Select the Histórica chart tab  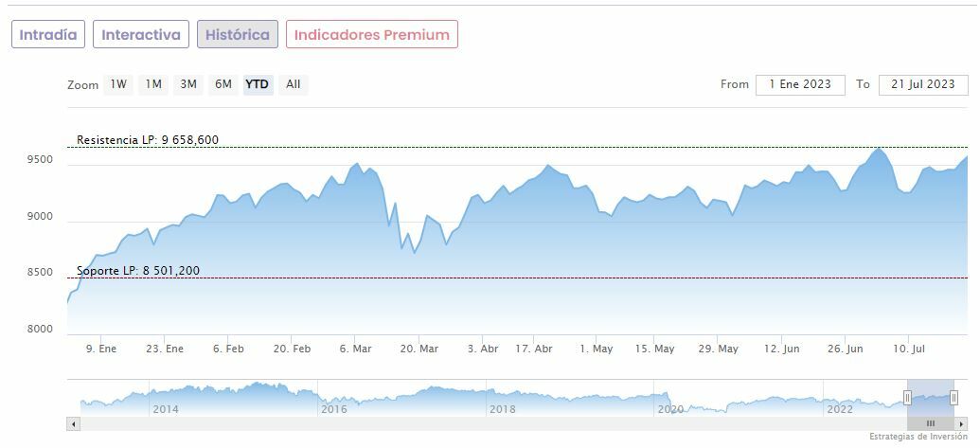[x=238, y=35]
